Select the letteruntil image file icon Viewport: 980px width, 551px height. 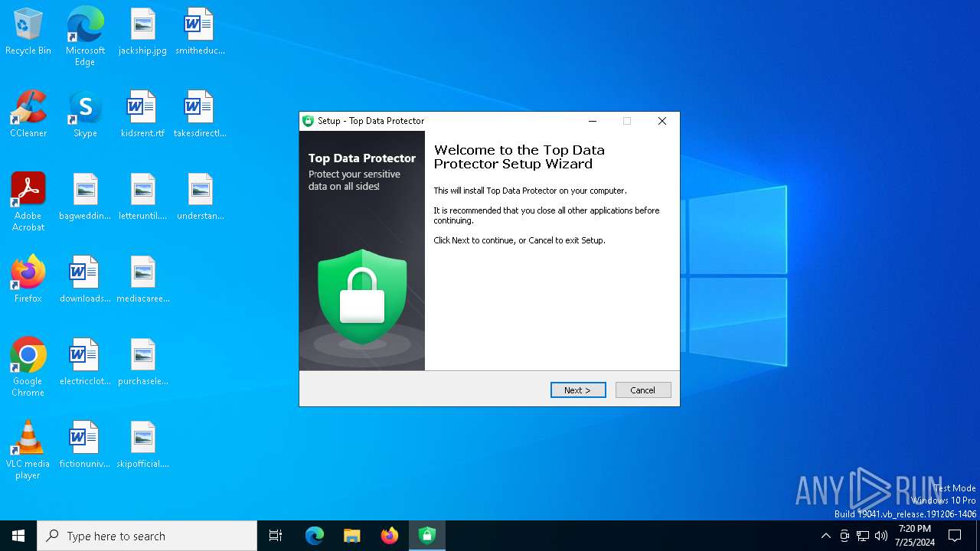(x=142, y=197)
